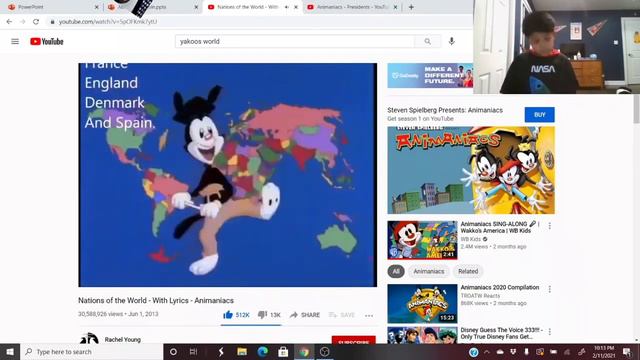
Task: Click the GoDaddy banner advertisement
Action: pyautogui.click(x=430, y=76)
